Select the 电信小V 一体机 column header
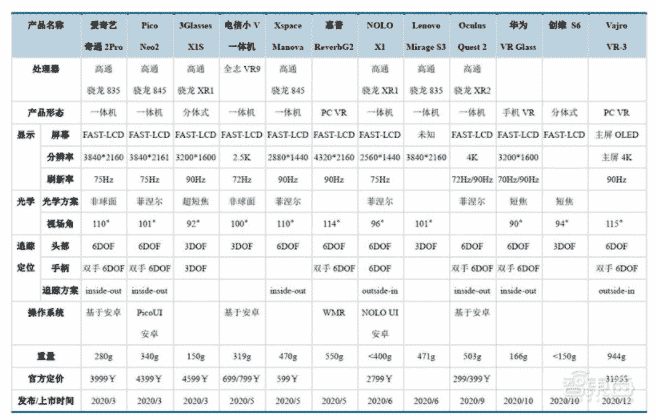 [242, 36]
